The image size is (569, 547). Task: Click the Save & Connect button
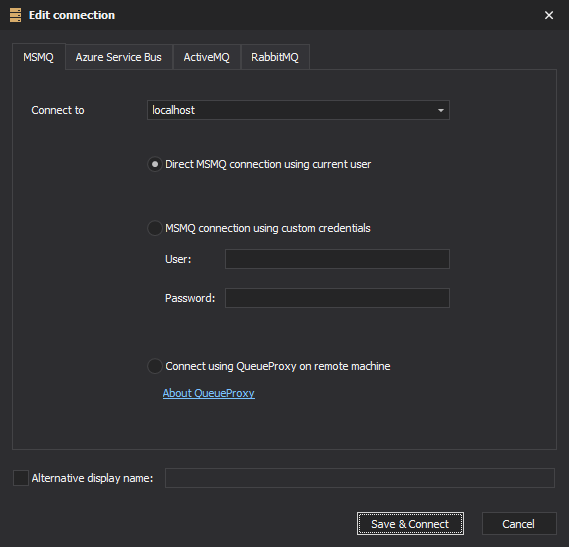[410, 524]
